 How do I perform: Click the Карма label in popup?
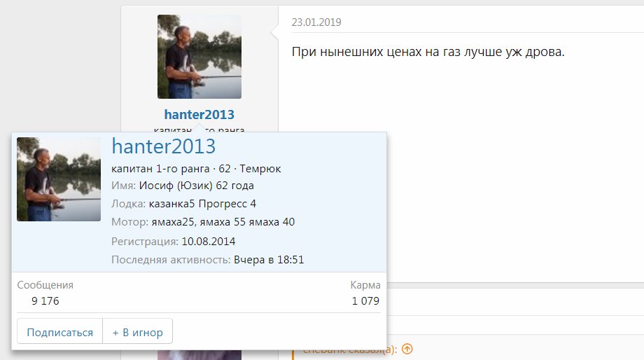point(365,285)
